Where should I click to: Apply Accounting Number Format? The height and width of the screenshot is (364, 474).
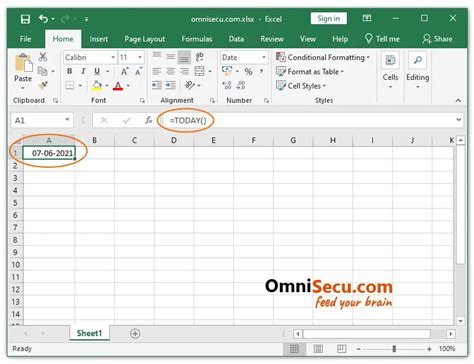point(227,71)
